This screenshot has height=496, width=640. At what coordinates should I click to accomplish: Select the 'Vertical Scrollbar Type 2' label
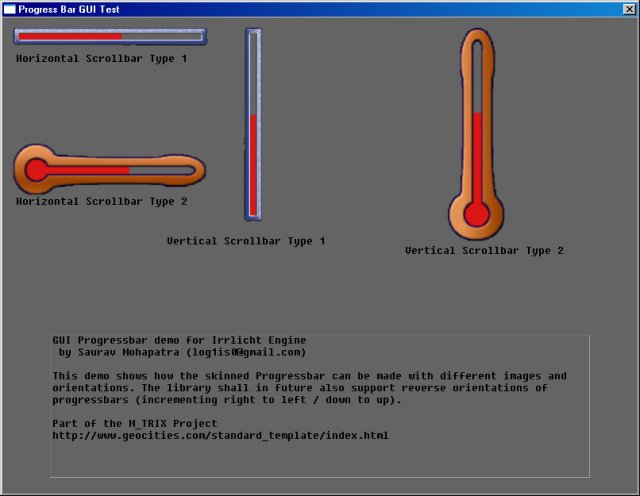[x=484, y=251]
